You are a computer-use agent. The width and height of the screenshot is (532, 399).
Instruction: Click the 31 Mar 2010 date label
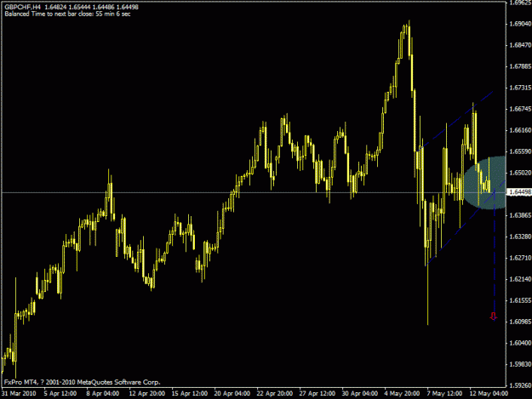click(x=19, y=394)
